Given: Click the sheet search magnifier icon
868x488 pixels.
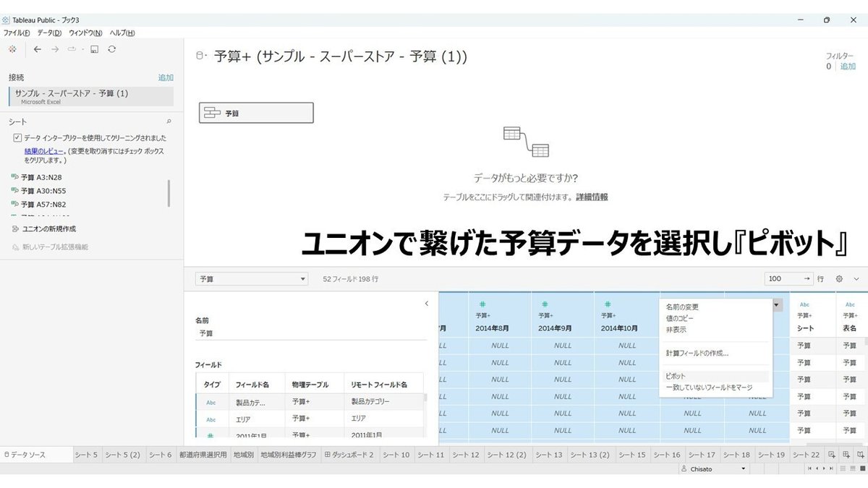Looking at the screenshot, I should (x=169, y=122).
